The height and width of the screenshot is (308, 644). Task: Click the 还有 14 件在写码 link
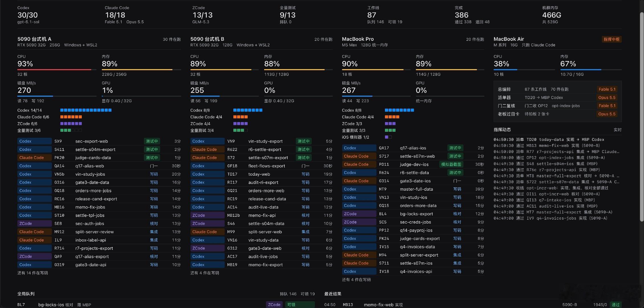[x=32, y=273]
